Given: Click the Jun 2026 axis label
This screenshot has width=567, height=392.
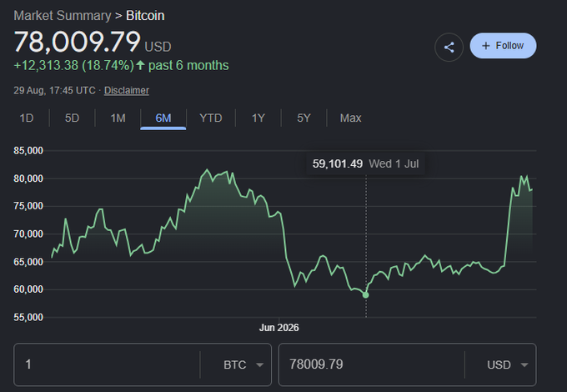Looking at the screenshot, I should click(x=278, y=328).
